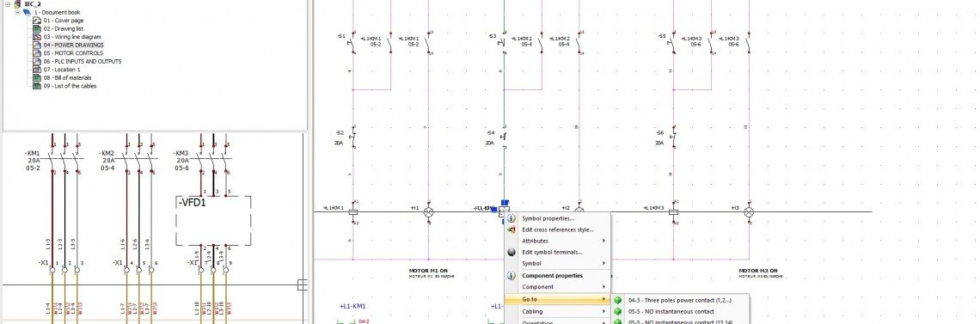Click green cube beside 05-5 NO instantaneous contact
980x324 pixels.
(x=618, y=311)
